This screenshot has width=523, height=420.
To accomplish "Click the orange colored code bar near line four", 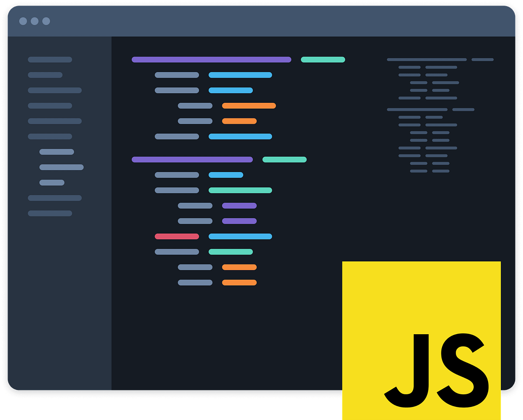I will [x=249, y=105].
